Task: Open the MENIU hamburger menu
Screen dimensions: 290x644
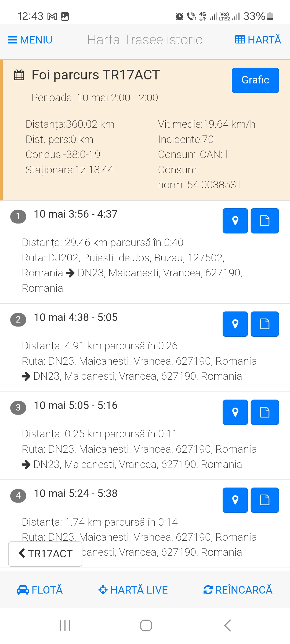Action: coord(30,40)
